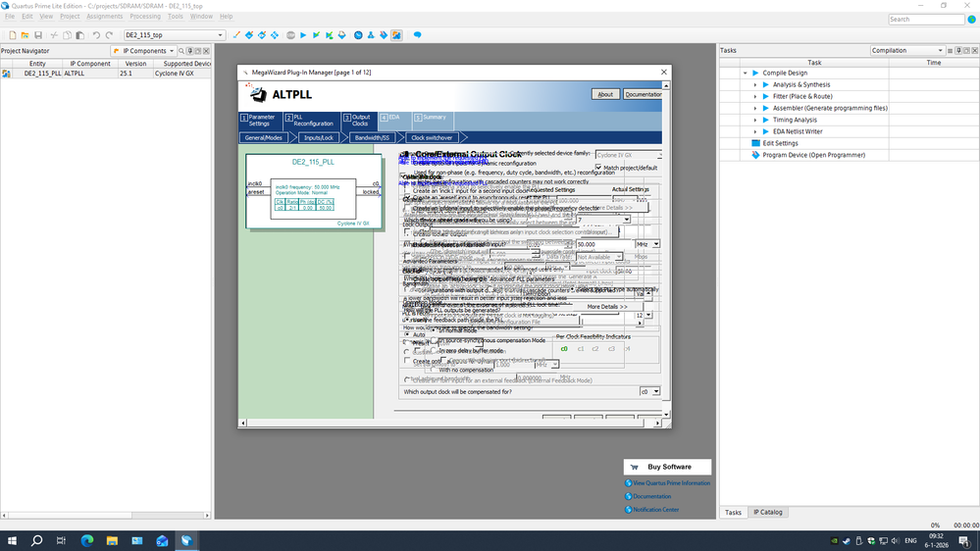Open Microsoft Edge from the taskbar
980x551 pixels.
87,540
